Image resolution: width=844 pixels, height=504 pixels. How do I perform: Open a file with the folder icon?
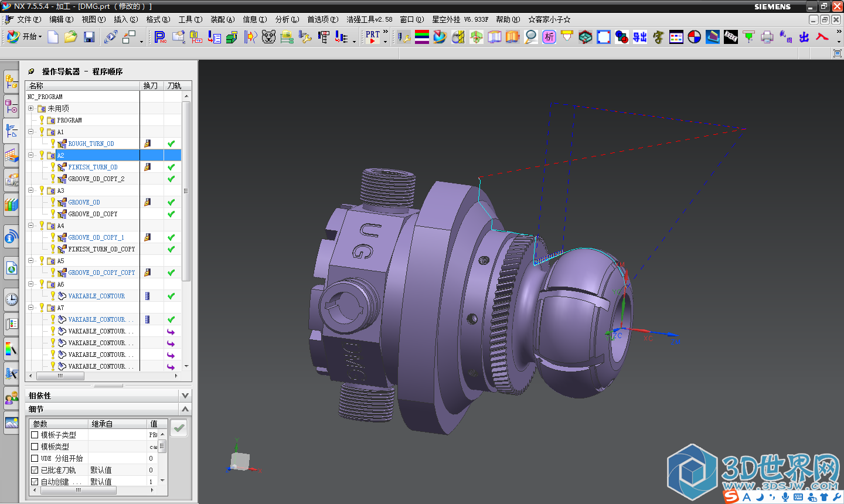pyautogui.click(x=71, y=37)
